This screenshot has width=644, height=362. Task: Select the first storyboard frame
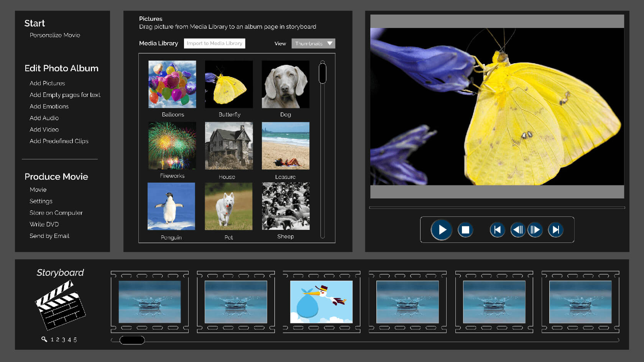pos(149,302)
